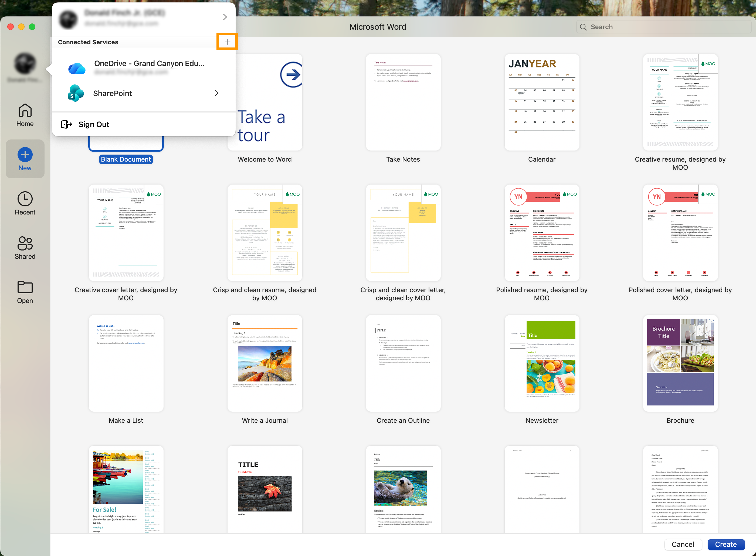This screenshot has width=756, height=556.
Task: Select OneDrive - Grand Canyon Edu entry
Action: pyautogui.click(x=149, y=64)
